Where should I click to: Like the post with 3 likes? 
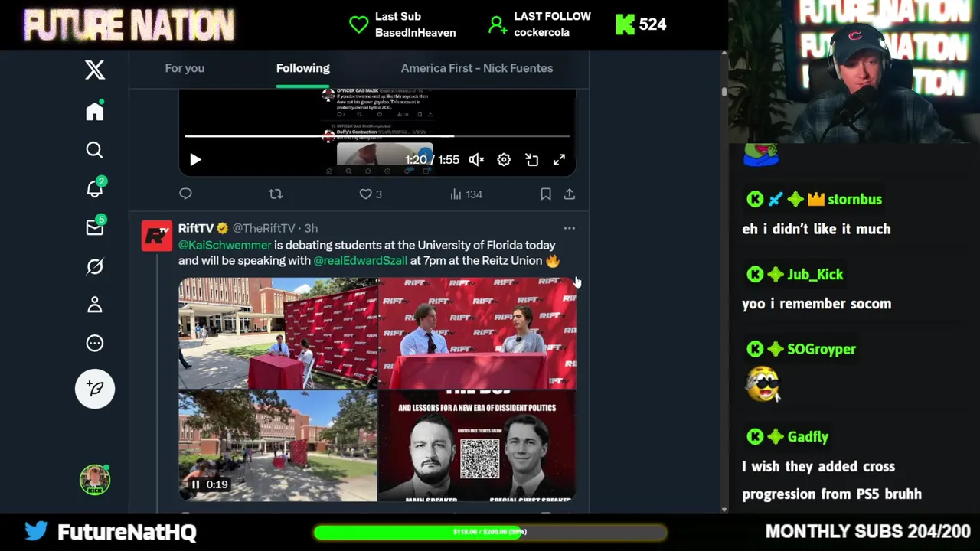[371, 194]
